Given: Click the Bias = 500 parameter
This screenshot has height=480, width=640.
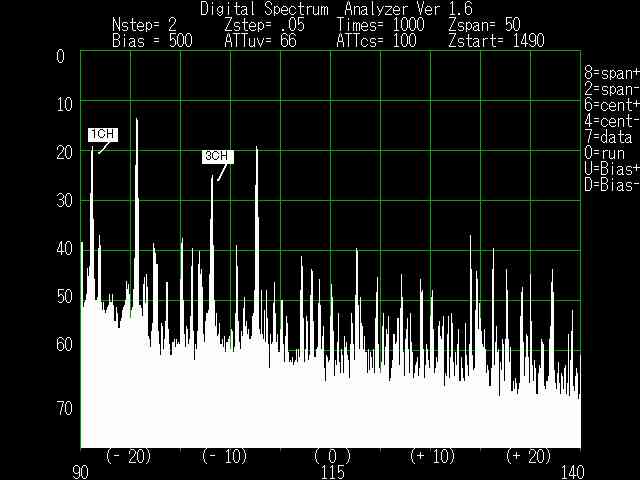Looking at the screenshot, I should 152,41.
